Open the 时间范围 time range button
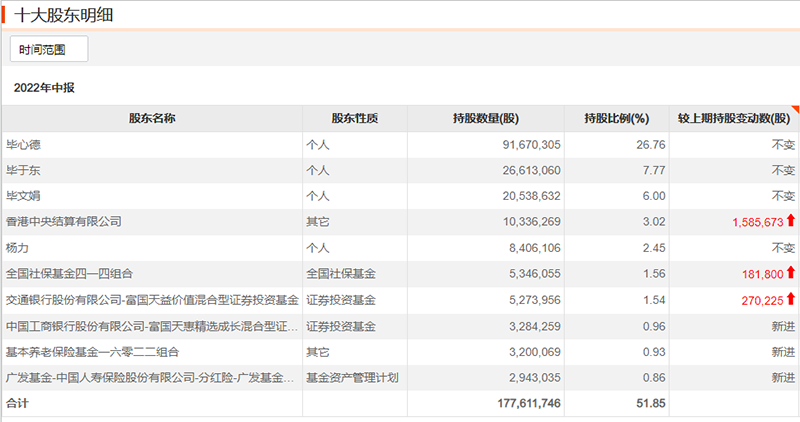Screen dimensions: 800x422 (49, 49)
